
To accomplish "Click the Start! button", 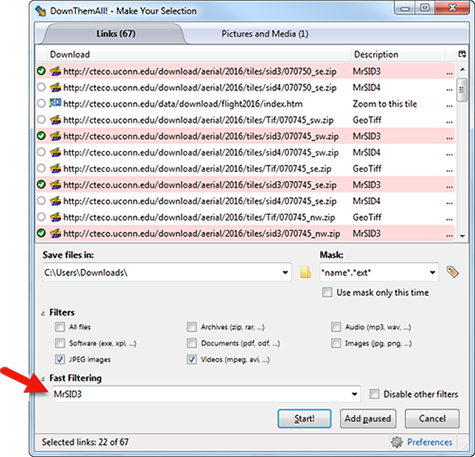I will click(304, 418).
